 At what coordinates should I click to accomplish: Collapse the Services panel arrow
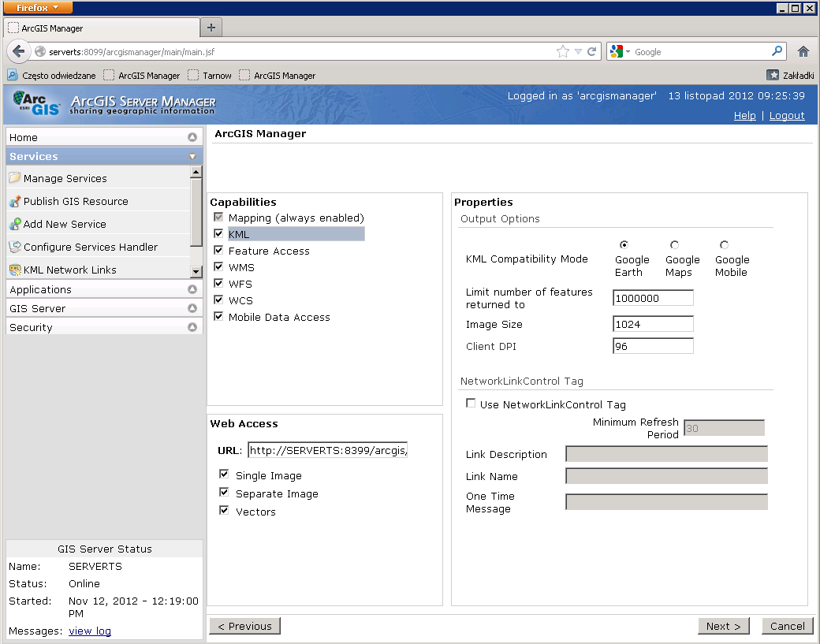tap(192, 156)
